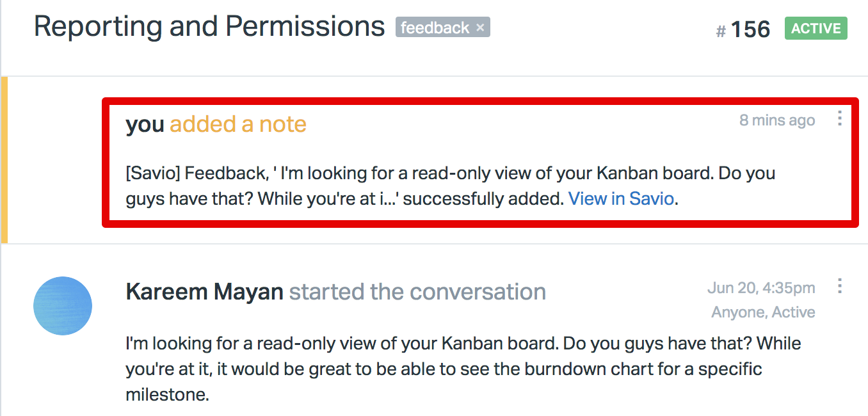
Task: Click the yellow note indicator bar
Action: click(x=4, y=160)
